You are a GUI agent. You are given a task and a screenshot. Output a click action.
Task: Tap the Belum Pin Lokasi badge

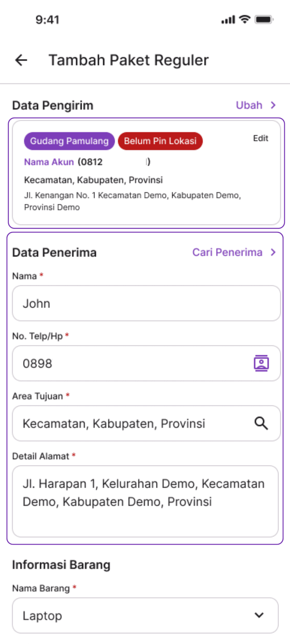(160, 141)
